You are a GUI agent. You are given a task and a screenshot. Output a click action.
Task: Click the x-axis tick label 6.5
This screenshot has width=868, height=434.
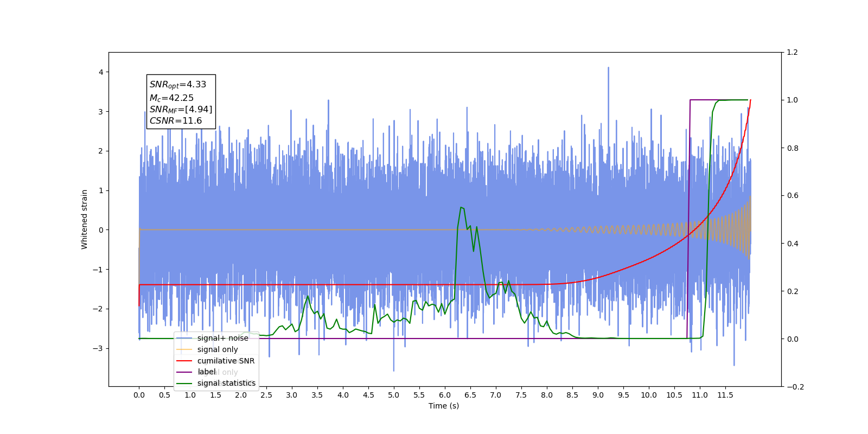point(470,395)
